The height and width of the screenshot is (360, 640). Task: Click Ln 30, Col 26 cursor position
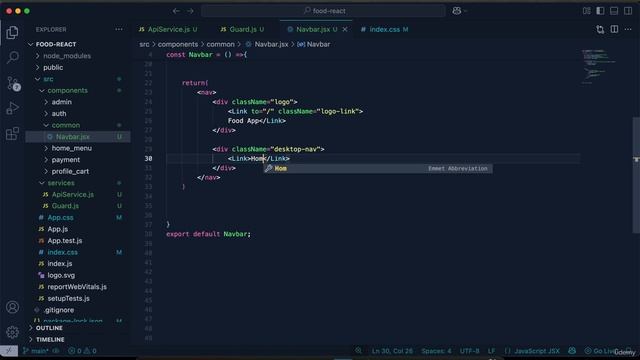tap(392, 351)
